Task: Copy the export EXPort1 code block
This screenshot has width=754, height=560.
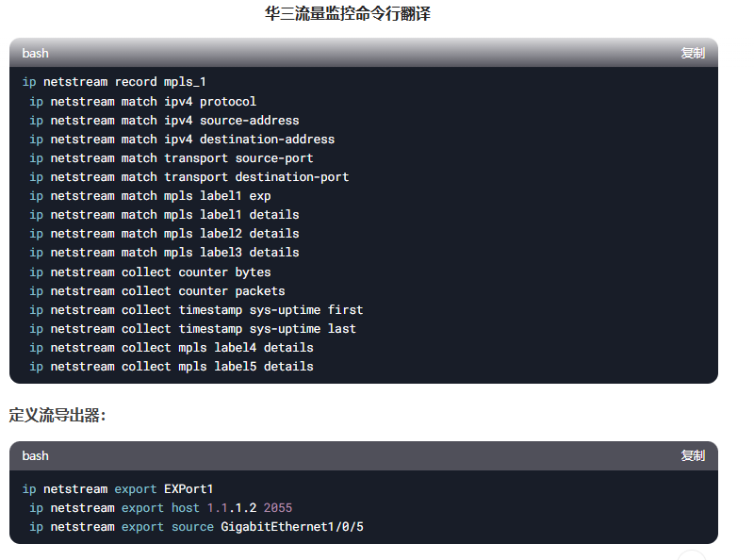Action: [x=693, y=455]
